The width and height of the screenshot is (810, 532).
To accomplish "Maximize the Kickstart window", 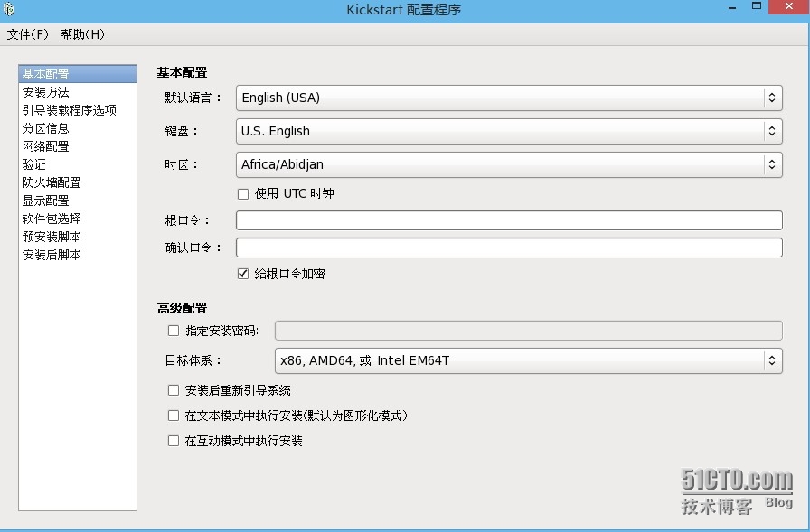I will pos(757,6).
